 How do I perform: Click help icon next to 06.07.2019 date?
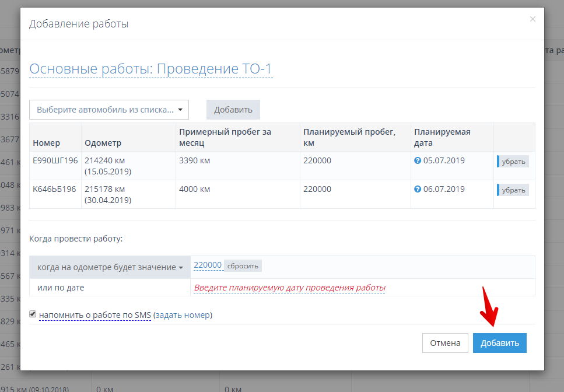click(418, 189)
